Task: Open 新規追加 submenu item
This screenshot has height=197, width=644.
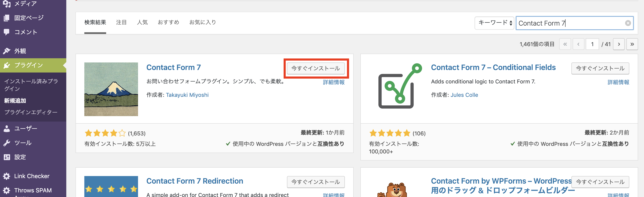Action: 15,101
